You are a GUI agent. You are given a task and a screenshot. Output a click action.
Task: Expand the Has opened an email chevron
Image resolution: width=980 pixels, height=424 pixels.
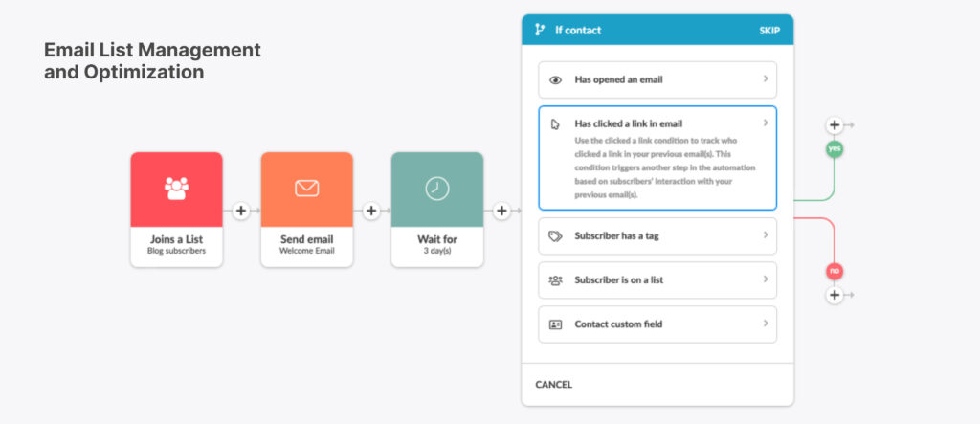click(x=766, y=78)
